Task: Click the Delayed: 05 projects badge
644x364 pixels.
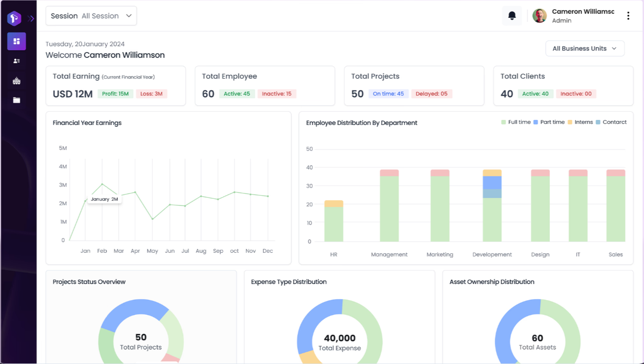Action: click(x=431, y=94)
